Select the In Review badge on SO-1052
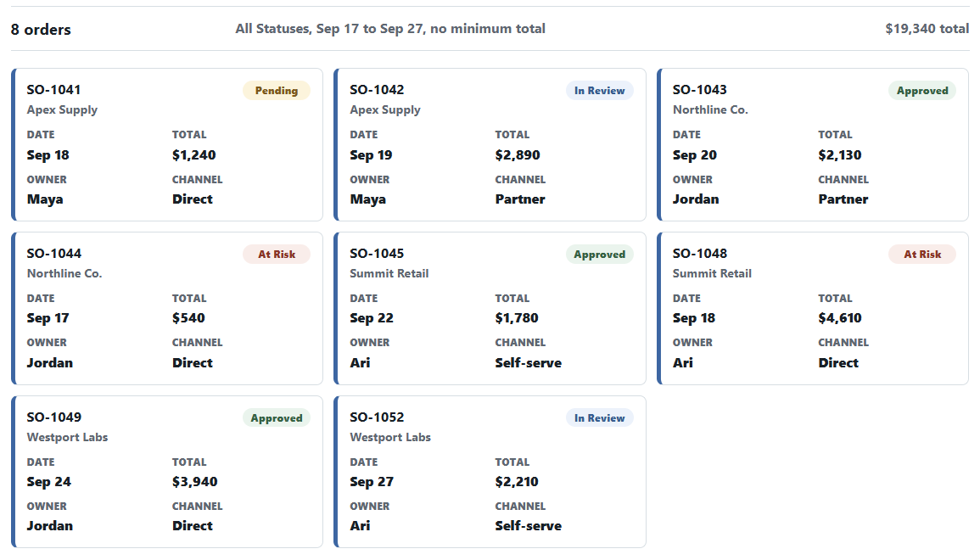Screen dimensions: 980x560 click(599, 418)
